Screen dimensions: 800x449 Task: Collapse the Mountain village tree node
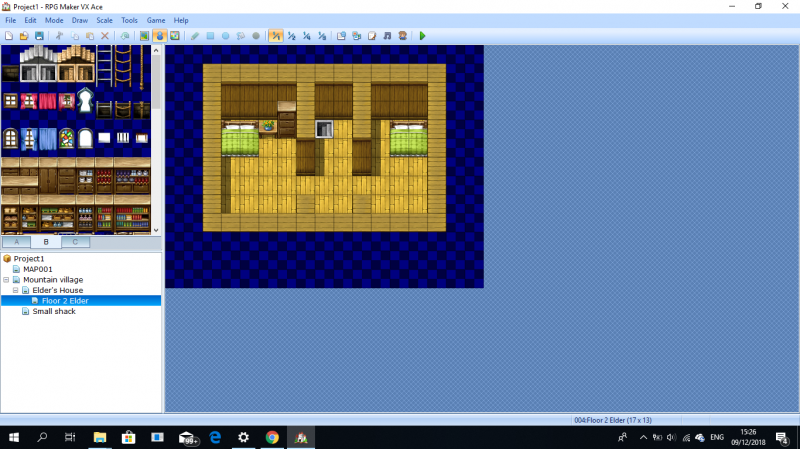[x=6, y=280]
